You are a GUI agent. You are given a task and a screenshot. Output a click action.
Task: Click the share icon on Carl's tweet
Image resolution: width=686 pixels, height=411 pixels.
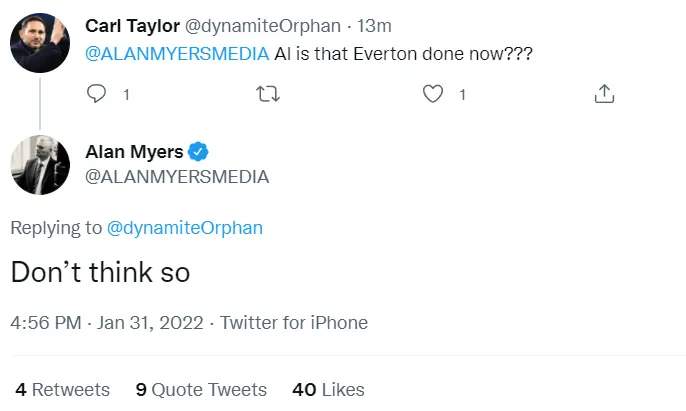point(603,94)
